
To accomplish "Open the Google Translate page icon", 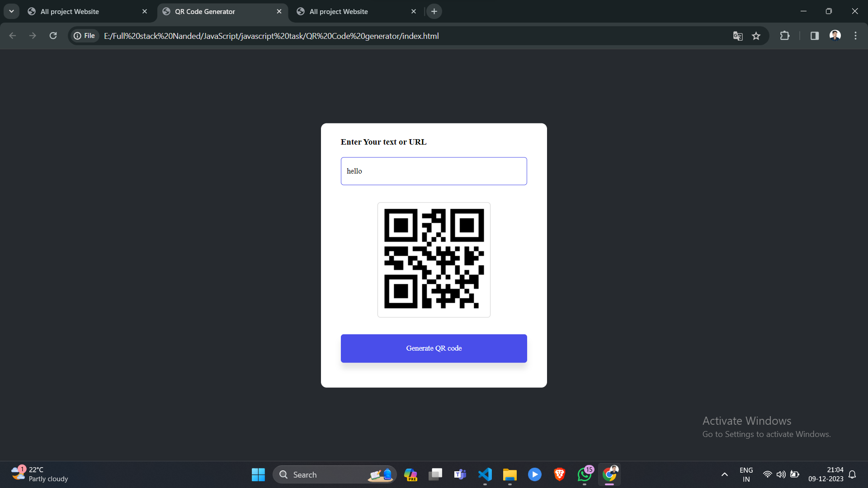I will (738, 36).
